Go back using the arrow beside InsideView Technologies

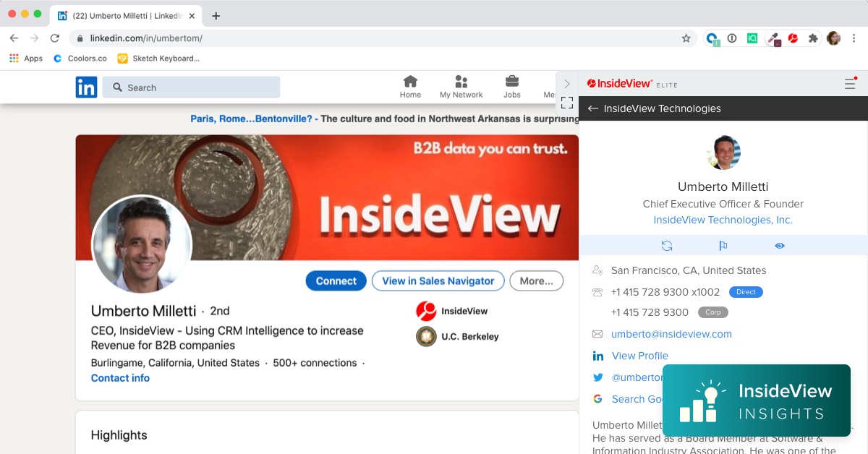593,108
